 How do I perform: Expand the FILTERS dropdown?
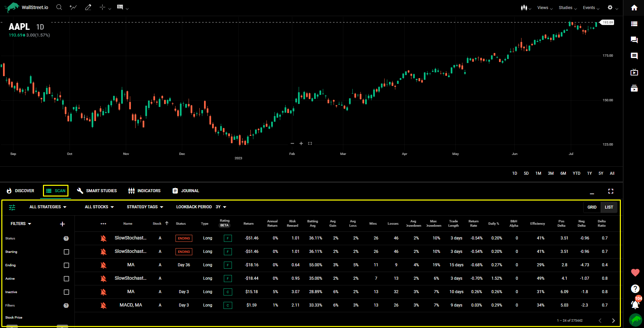coord(21,224)
